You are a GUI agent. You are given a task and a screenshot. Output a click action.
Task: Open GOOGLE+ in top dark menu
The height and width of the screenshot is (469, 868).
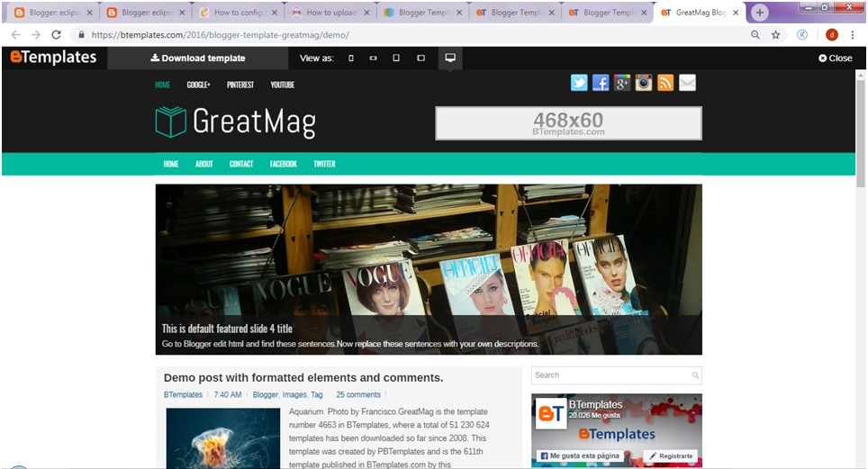(x=198, y=85)
